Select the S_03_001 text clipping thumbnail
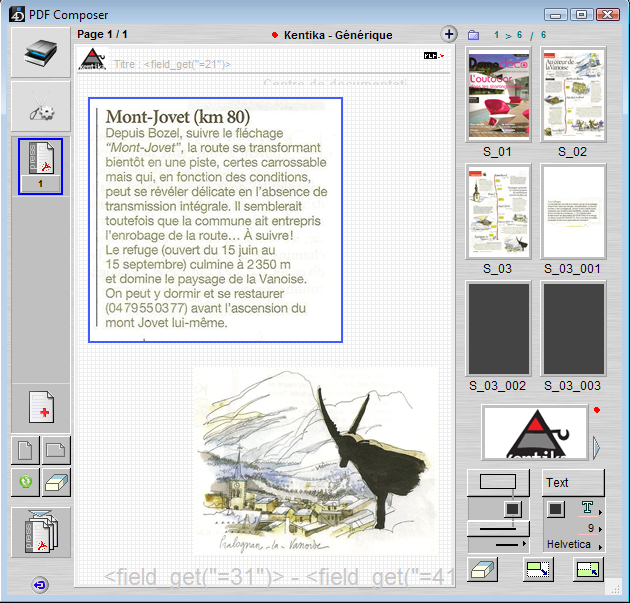This screenshot has width=630, height=603. click(573, 211)
